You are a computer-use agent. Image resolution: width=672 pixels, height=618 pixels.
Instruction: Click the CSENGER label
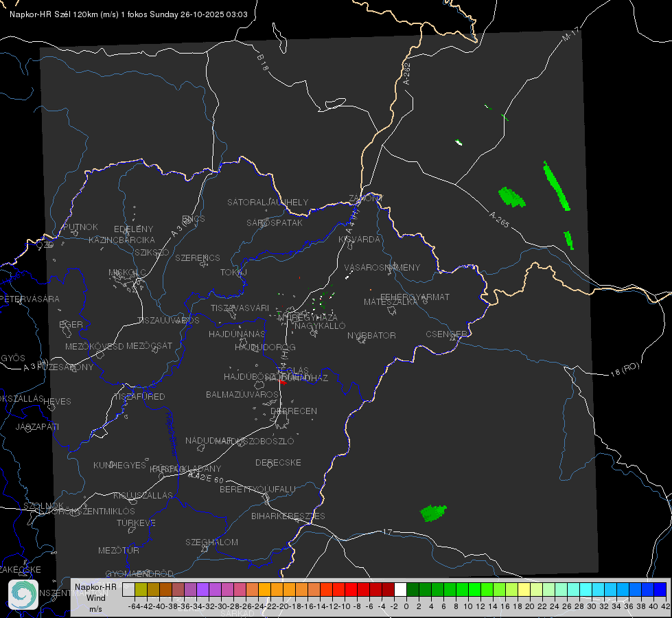coord(447,334)
